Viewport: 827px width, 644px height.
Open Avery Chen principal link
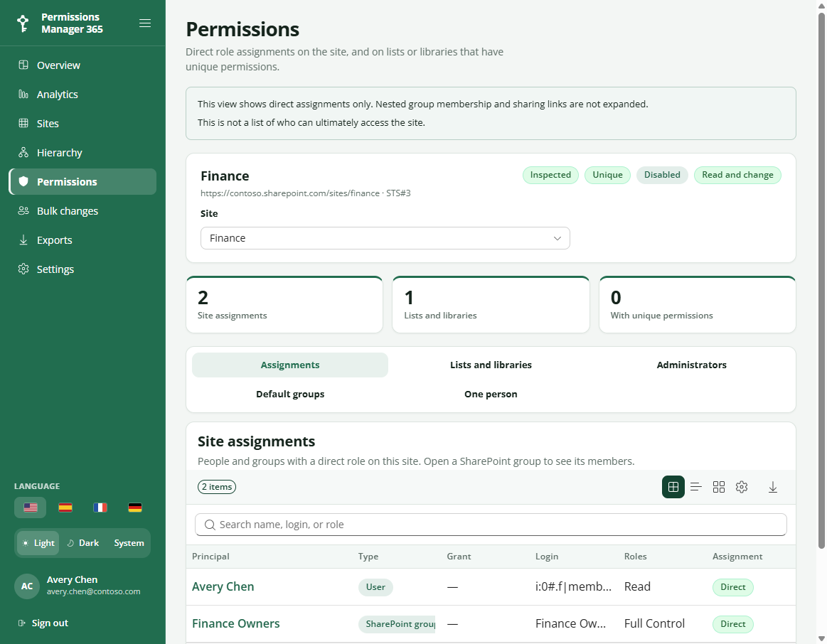tap(223, 586)
